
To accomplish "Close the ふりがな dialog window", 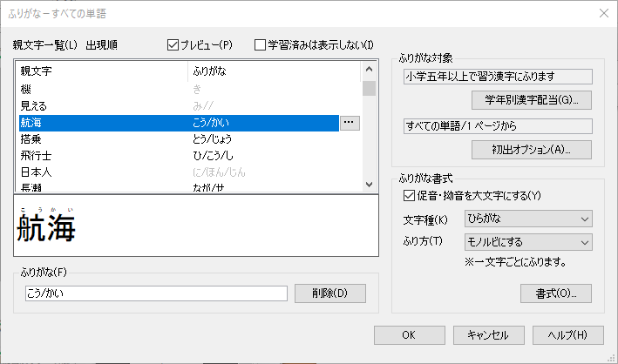I will [x=602, y=12].
